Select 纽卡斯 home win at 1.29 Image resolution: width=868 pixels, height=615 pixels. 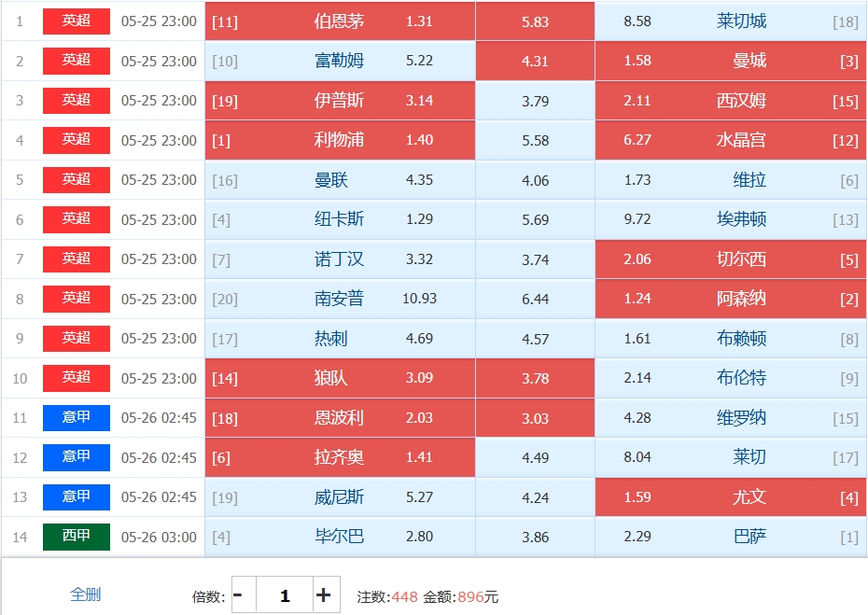coord(340,219)
